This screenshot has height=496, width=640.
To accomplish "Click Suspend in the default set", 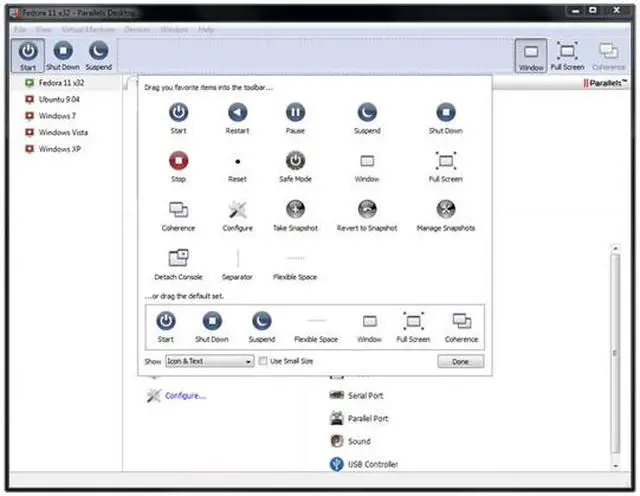I will coord(262,327).
